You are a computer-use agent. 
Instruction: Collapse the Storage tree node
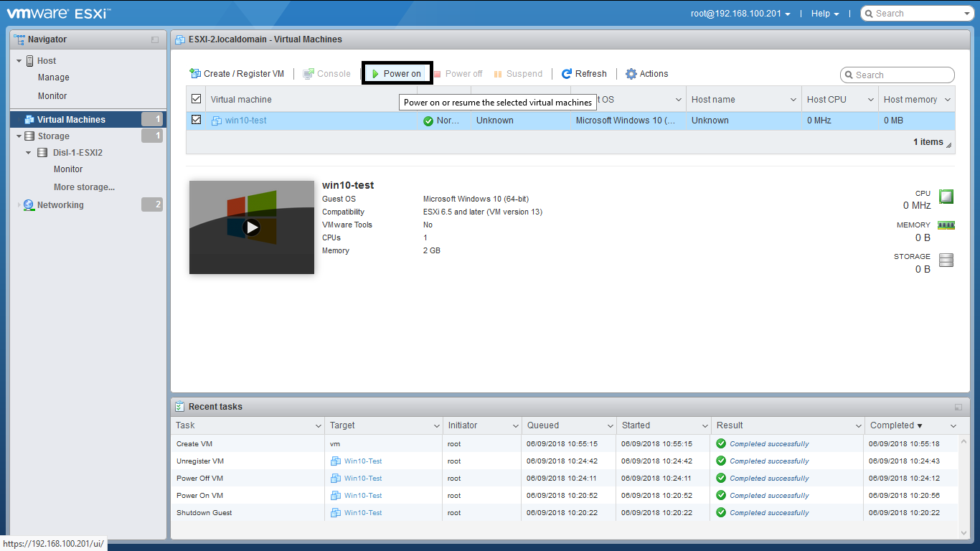[x=19, y=136]
